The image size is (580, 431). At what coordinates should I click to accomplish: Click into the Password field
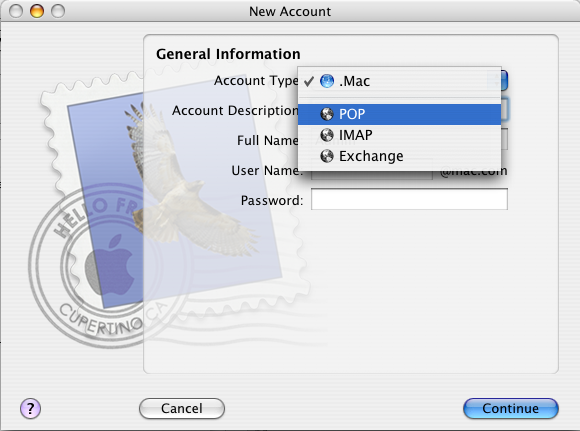[x=409, y=199]
